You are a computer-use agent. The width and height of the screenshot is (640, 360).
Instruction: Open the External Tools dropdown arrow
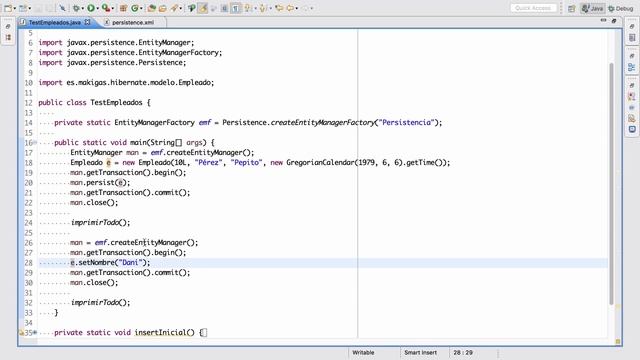pyautogui.click(x=113, y=8)
